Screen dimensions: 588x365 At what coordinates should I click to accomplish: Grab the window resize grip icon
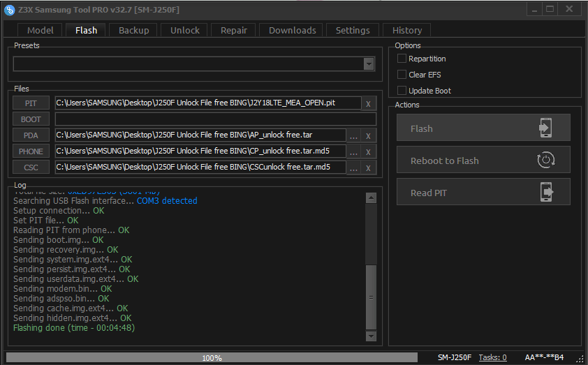pyautogui.click(x=580, y=358)
